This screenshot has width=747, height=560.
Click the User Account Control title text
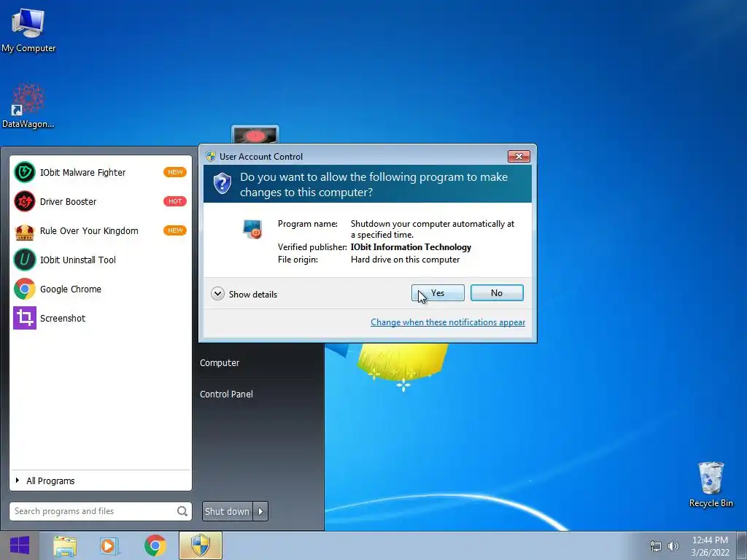point(261,157)
